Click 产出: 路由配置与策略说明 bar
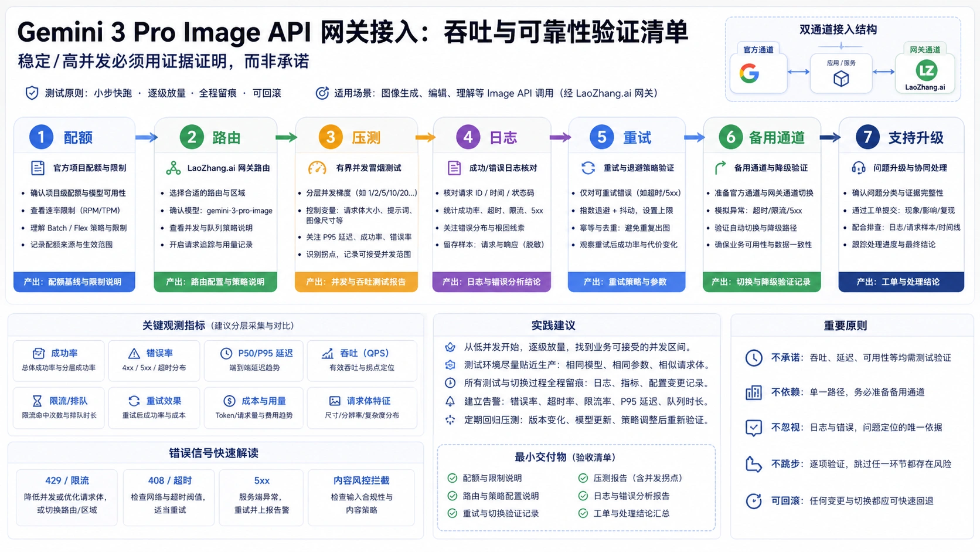Image resolution: width=980 pixels, height=552 pixels. (x=215, y=282)
